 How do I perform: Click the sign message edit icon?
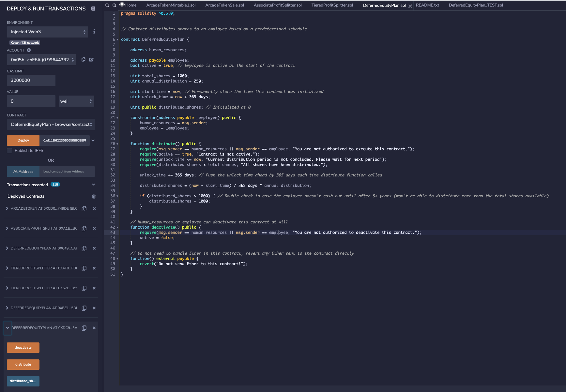[91, 60]
